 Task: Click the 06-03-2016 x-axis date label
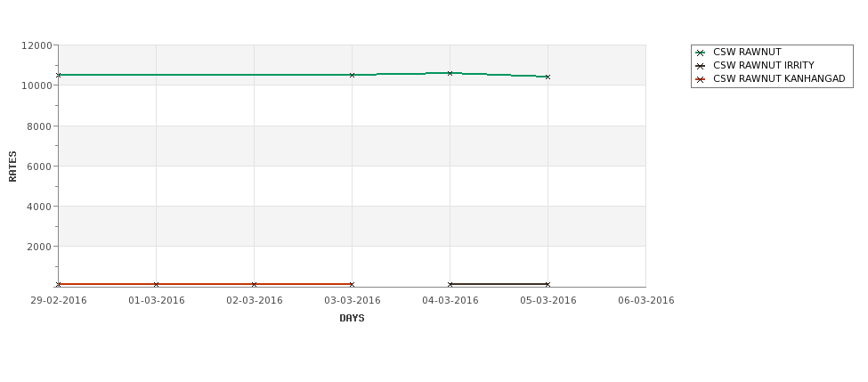tap(646, 301)
